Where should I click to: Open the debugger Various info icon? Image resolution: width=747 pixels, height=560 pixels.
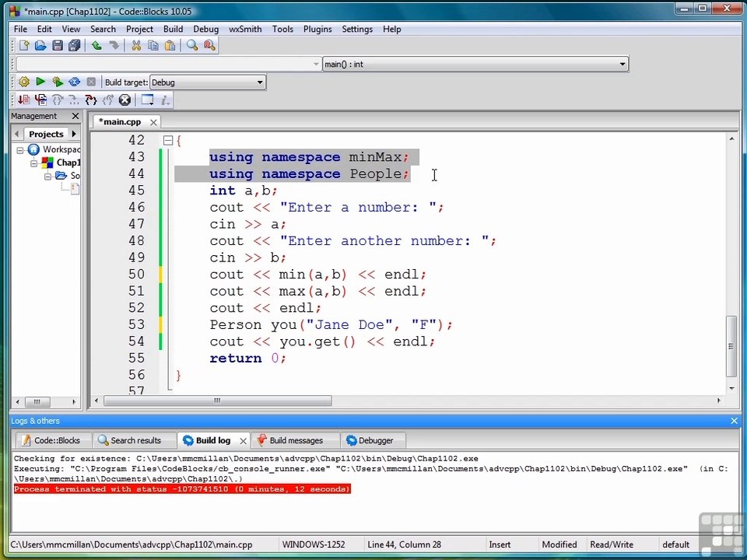[165, 100]
